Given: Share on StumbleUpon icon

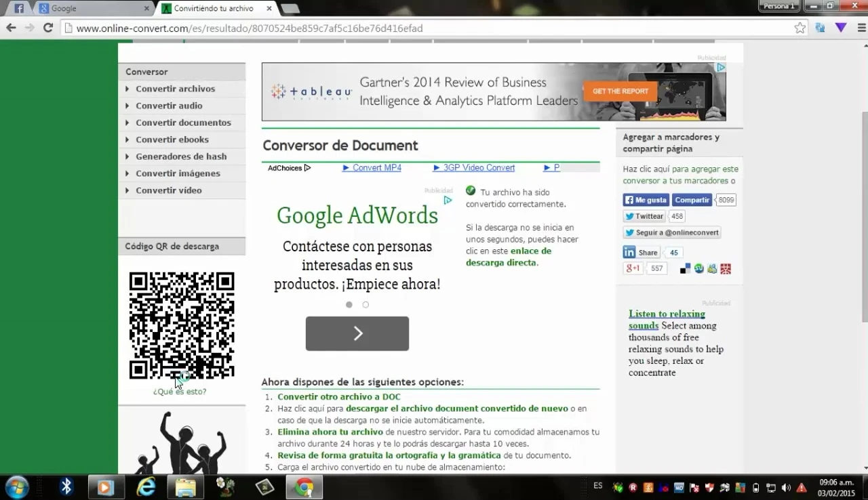Looking at the screenshot, I should click(x=698, y=269).
